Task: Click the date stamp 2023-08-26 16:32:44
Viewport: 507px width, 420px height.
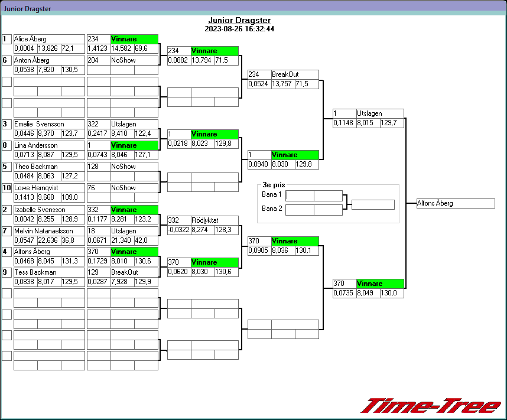Action: [x=239, y=29]
